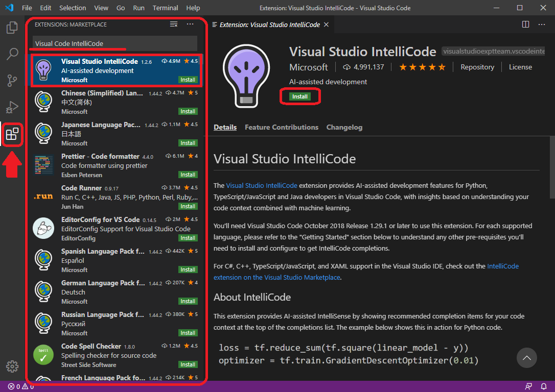Click the Code Spell Checker green icon
Viewport: 555px width, 392px height.
[43, 355]
